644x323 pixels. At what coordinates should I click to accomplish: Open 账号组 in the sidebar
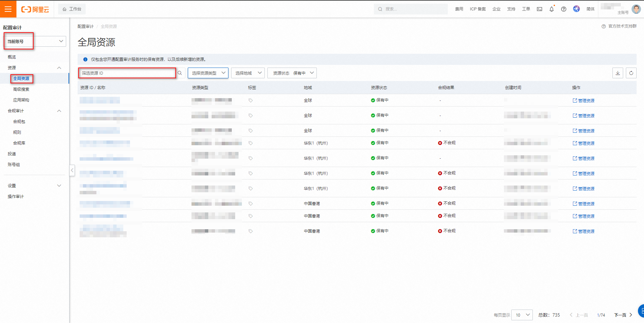[14, 165]
